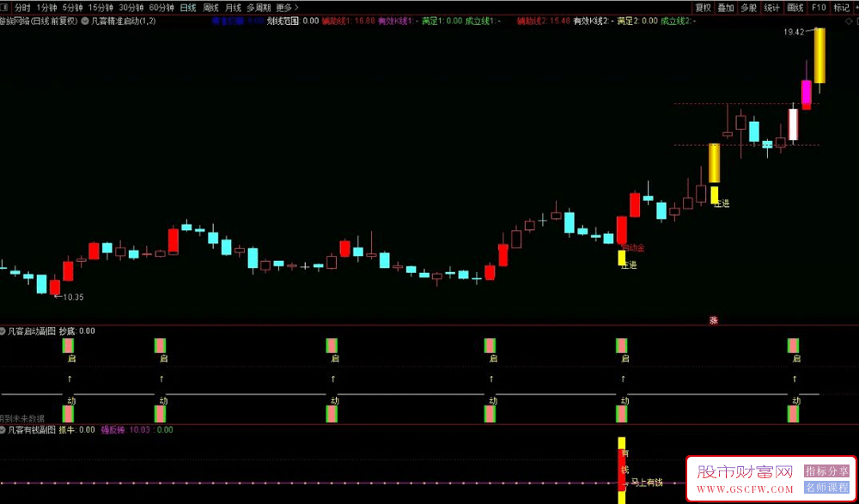Screen dimensions: 859x504
Task: Select the 5分钟 period tab
Action: pyautogui.click(x=72, y=8)
